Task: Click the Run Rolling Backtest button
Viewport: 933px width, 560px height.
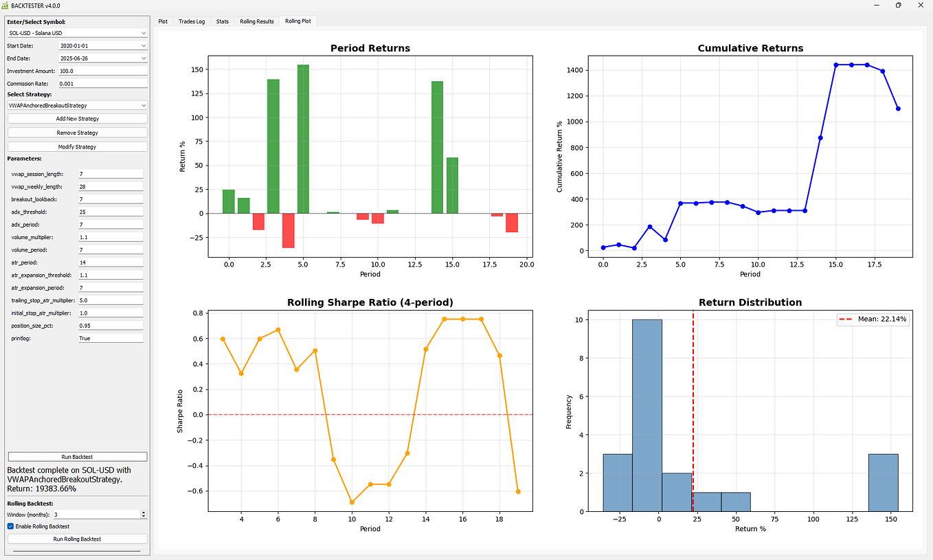Action: (77, 538)
